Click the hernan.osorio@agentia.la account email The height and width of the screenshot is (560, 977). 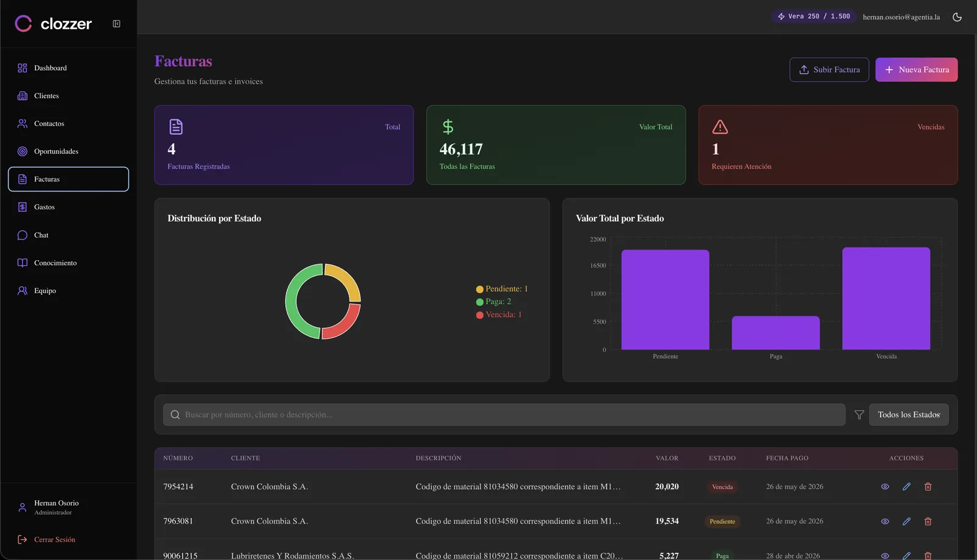pos(901,17)
